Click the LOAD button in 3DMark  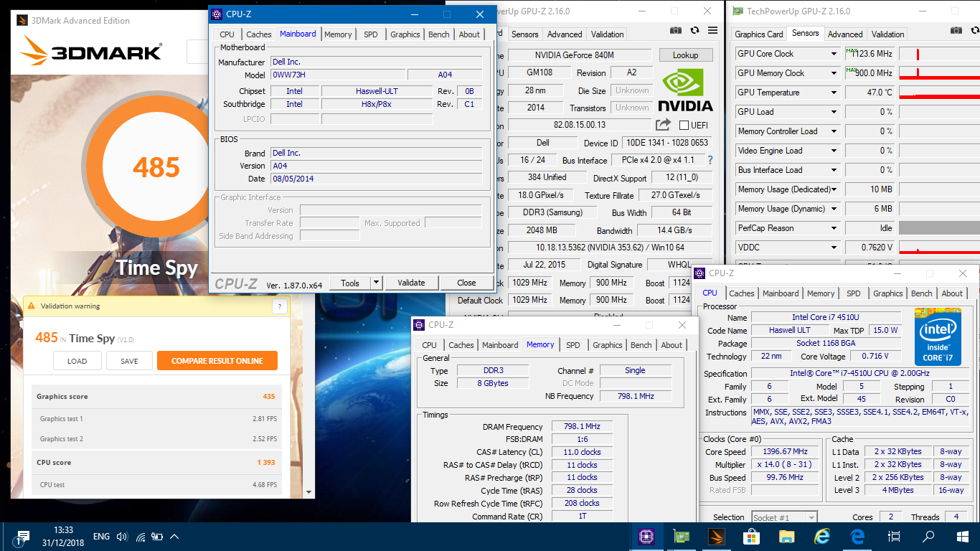pos(77,361)
